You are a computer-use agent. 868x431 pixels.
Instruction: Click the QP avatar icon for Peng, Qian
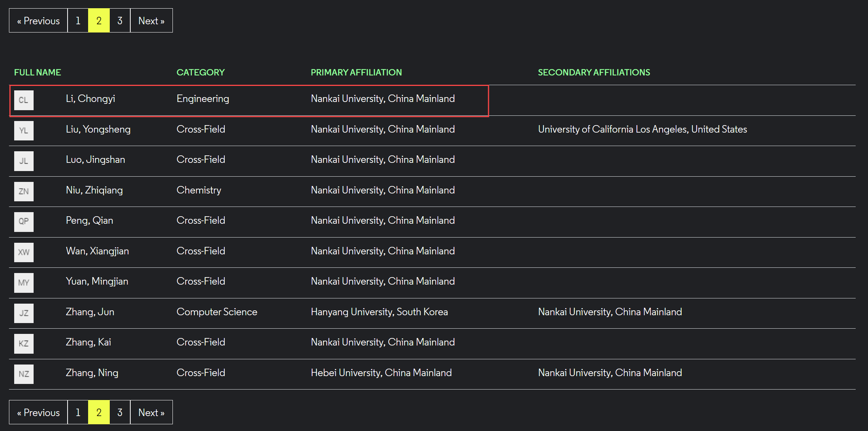click(24, 222)
